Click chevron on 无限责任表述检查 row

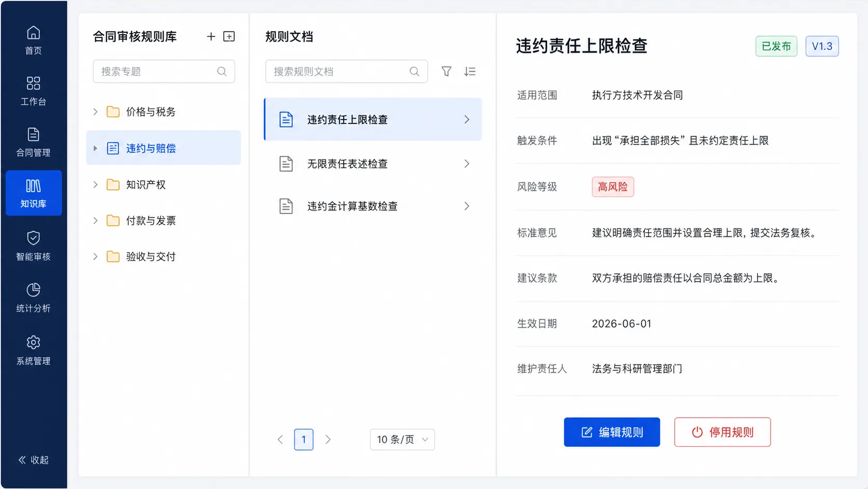(x=467, y=164)
